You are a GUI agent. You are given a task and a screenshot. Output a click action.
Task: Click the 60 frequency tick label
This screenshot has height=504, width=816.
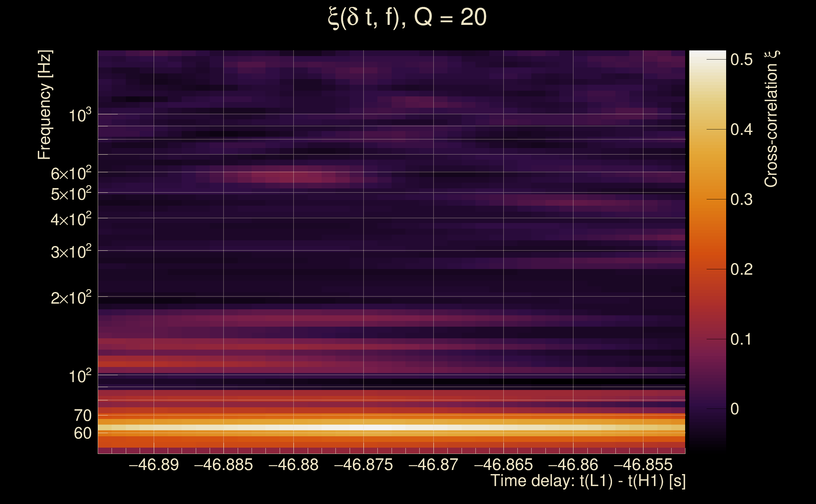click(82, 433)
